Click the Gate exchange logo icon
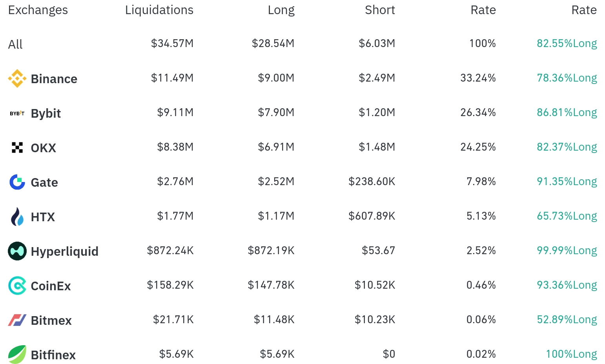The width and height of the screenshot is (605, 364). coord(17,182)
